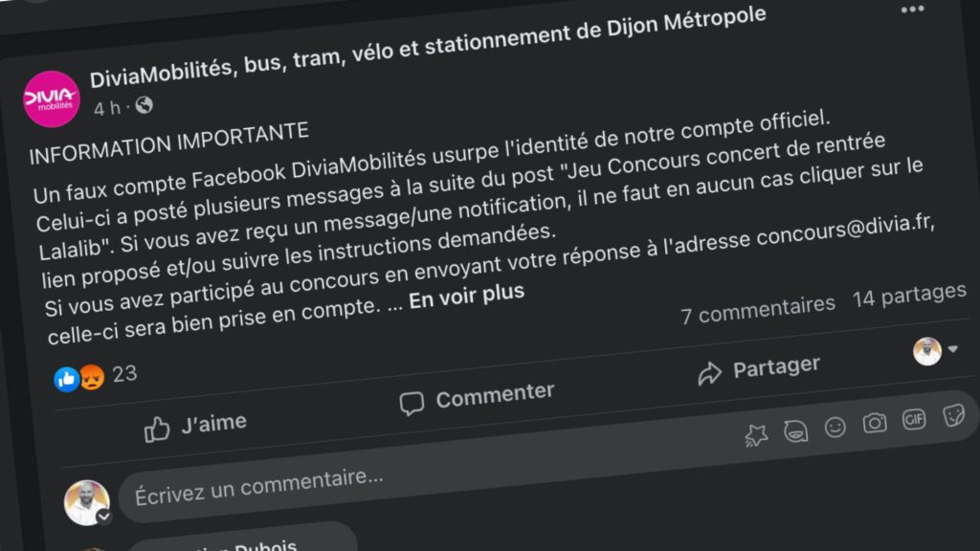Share the post with Partager
The width and height of the screenshot is (980, 551).
[x=758, y=369]
